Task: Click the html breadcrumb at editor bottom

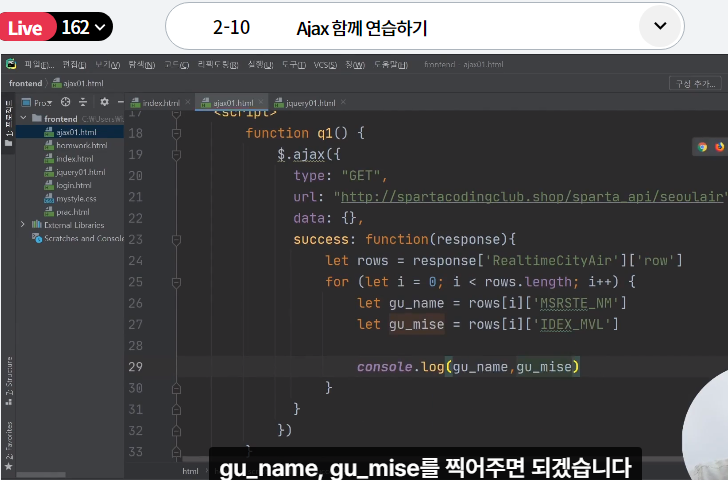Action: pyautogui.click(x=190, y=471)
